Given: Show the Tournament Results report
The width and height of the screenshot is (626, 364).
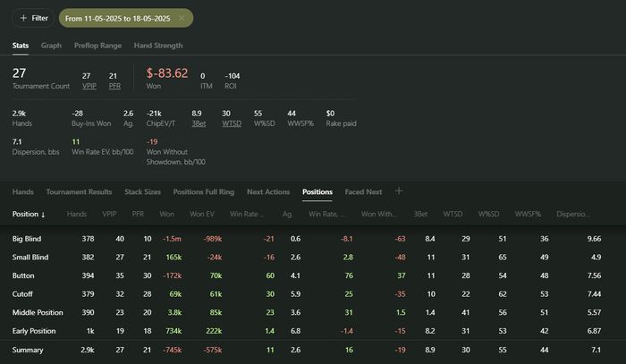Looking at the screenshot, I should [x=79, y=191].
